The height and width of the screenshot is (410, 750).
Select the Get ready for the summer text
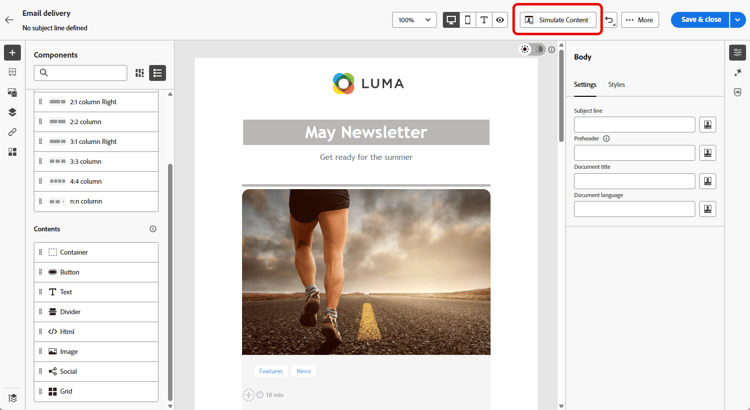coord(366,157)
